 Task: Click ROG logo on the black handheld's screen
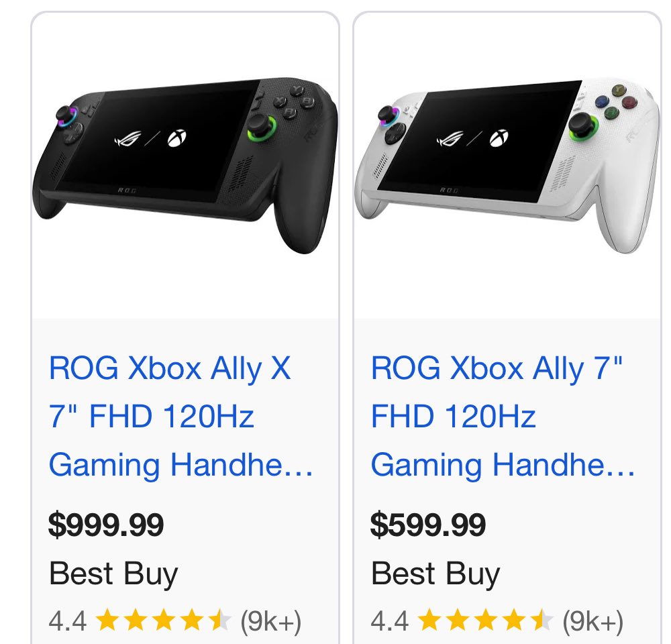[127, 140]
